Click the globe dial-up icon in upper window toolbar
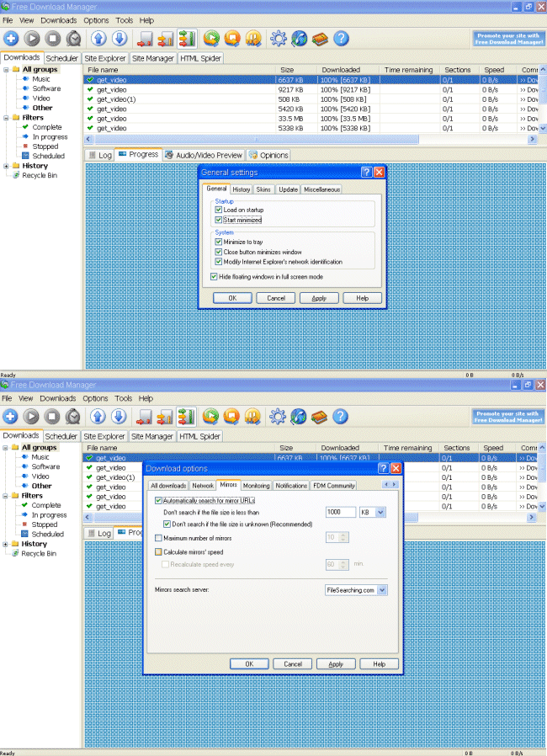The width and height of the screenshot is (547, 756). click(x=300, y=39)
